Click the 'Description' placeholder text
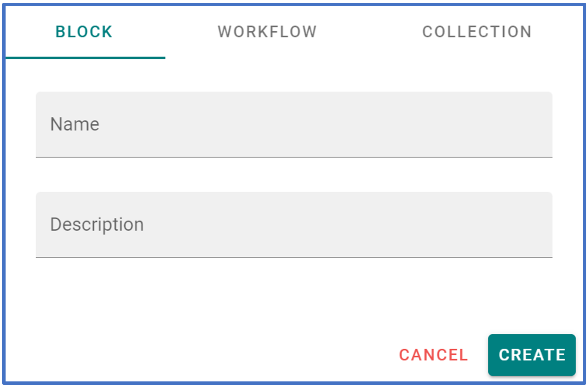 (x=97, y=225)
